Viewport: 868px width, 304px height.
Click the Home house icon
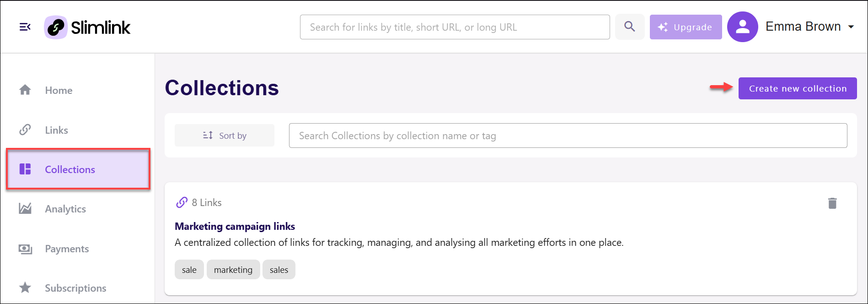25,90
